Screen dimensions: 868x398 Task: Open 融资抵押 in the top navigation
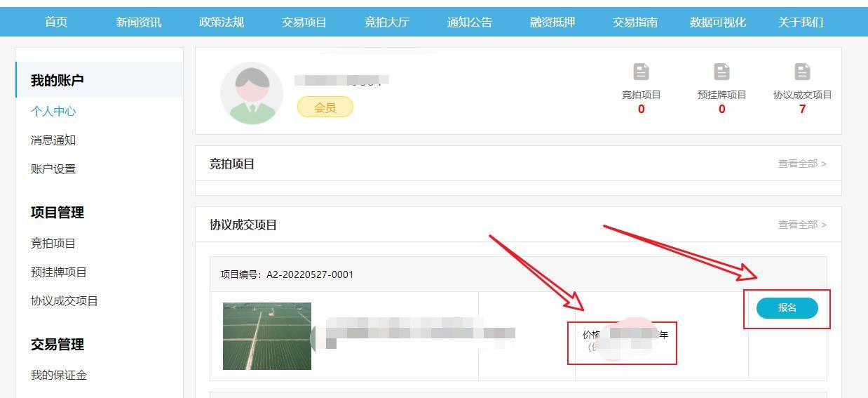click(x=552, y=22)
